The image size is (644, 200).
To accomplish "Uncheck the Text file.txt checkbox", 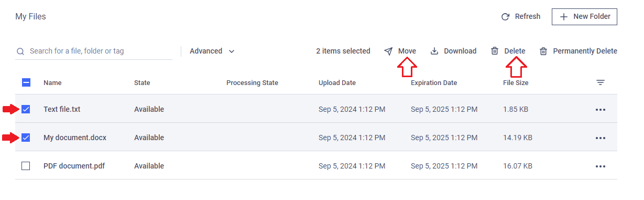I will point(26,109).
